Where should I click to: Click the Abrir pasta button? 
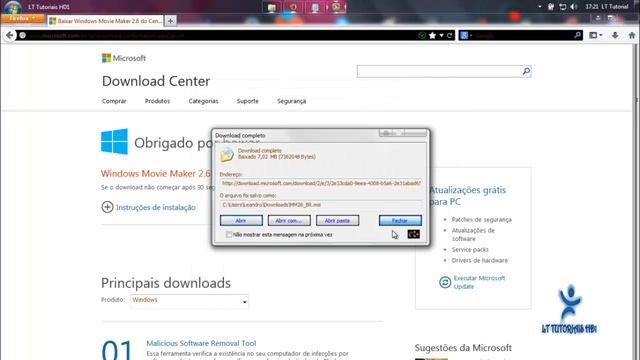(x=337, y=220)
